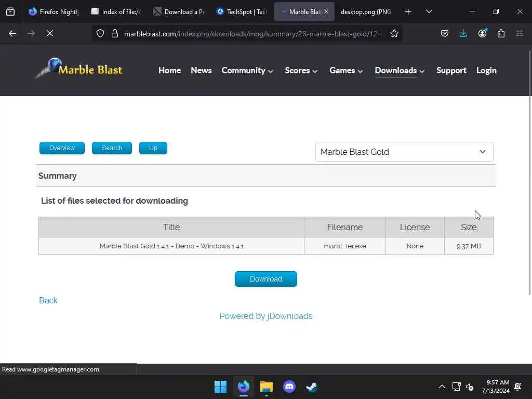Show hidden system tray icons
Screen dimensions: 532x399
click(442, 387)
